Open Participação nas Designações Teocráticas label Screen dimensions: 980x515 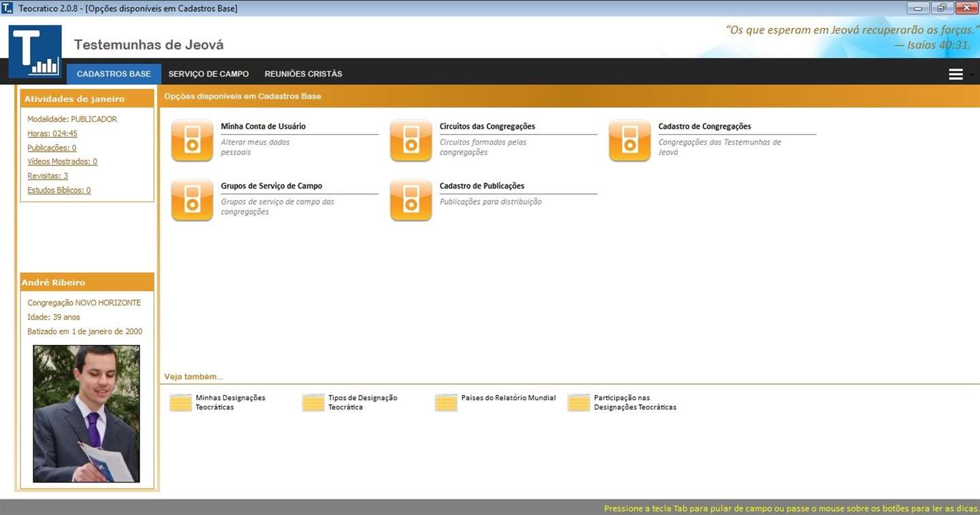635,403
